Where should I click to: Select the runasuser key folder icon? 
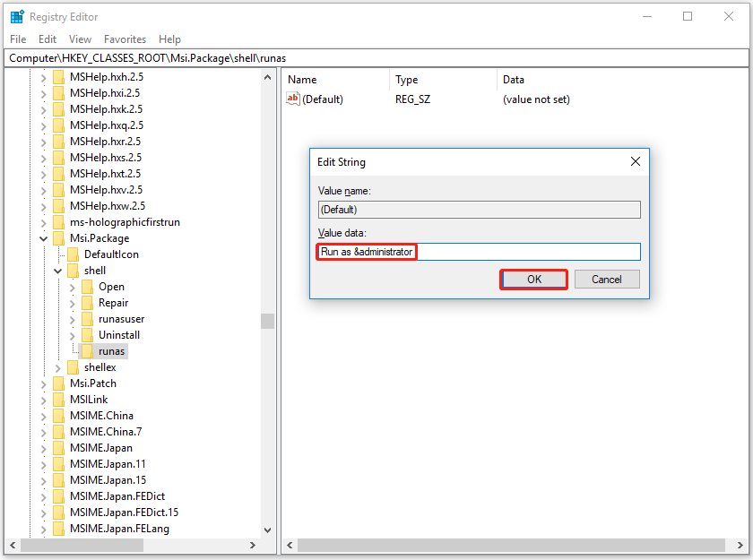(x=88, y=318)
